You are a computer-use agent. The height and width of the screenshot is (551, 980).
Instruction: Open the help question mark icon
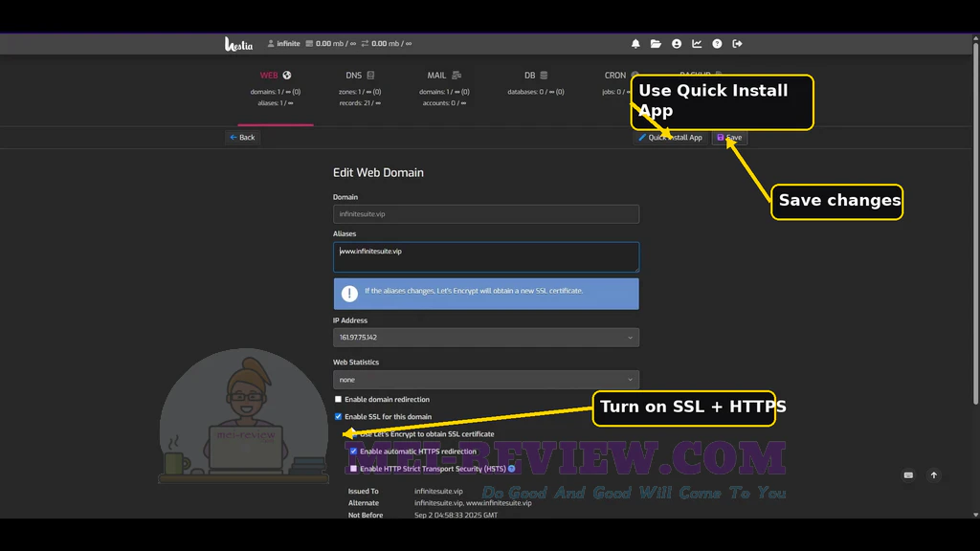tap(717, 44)
